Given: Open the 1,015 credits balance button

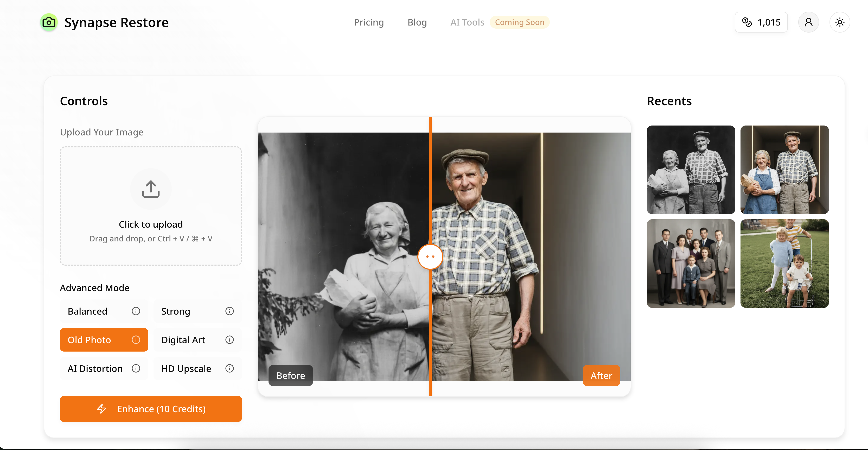Looking at the screenshot, I should (761, 22).
